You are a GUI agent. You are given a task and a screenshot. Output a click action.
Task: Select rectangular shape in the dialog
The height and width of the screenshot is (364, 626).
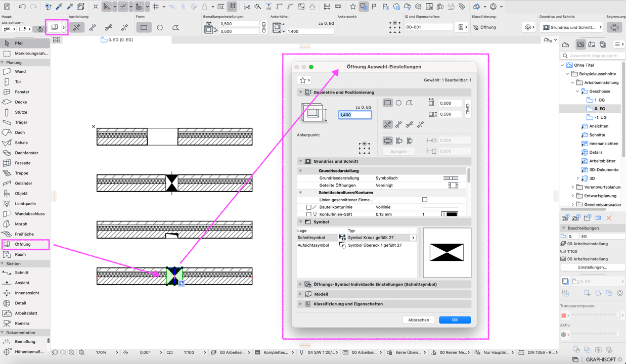(387, 103)
